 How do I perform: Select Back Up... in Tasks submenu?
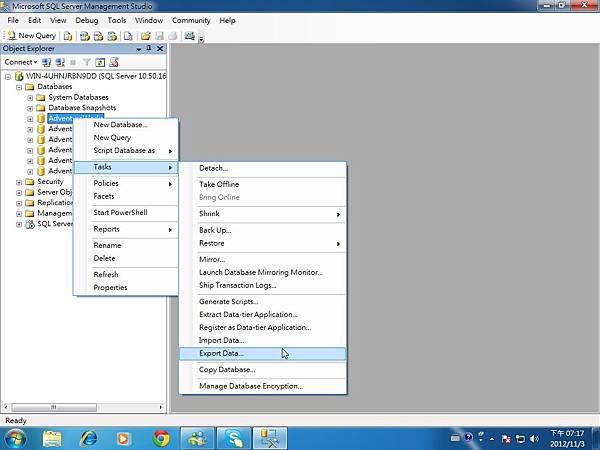[262, 230]
